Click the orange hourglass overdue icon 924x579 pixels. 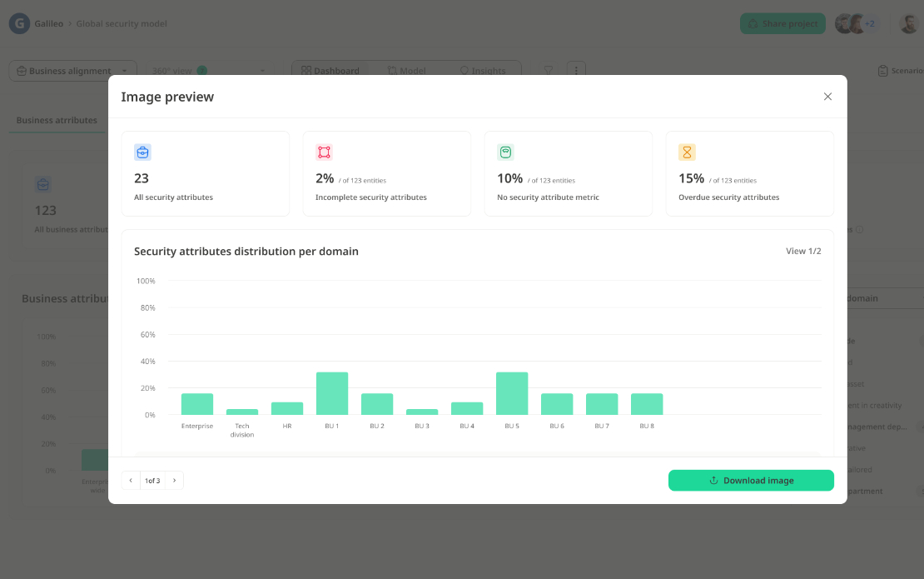coord(687,152)
